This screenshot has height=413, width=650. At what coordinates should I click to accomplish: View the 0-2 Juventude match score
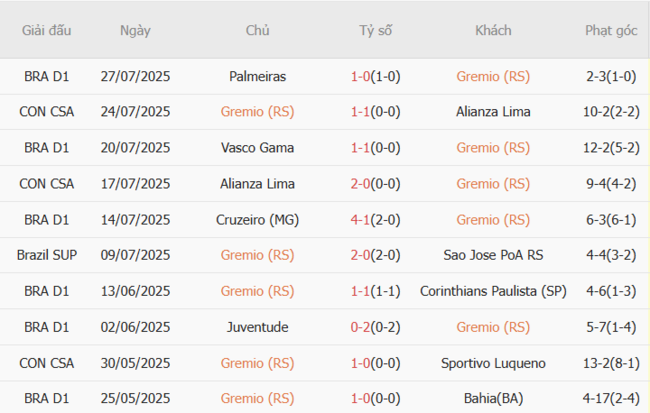[375, 327]
